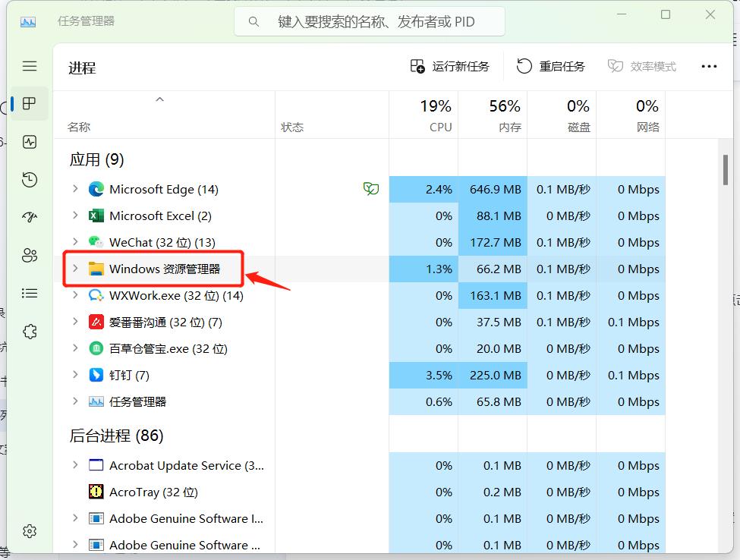Click 运行新任务 button
This screenshot has height=560, width=740.
(450, 67)
